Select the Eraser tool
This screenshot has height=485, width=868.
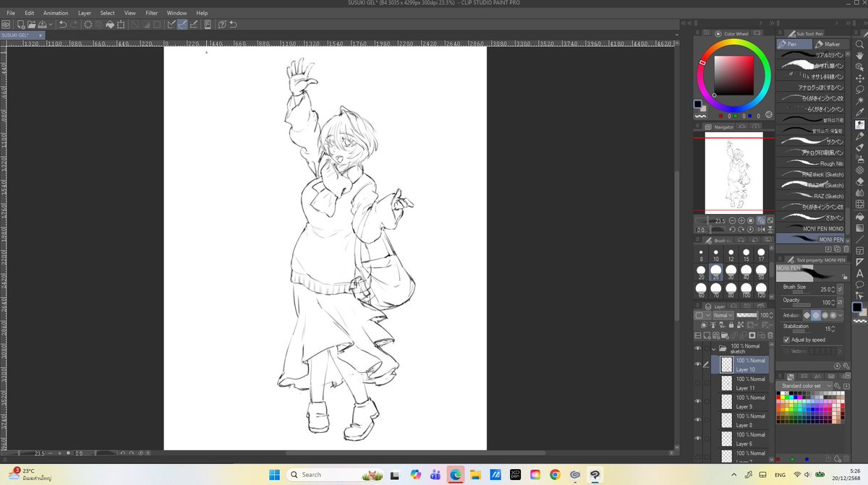pyautogui.click(x=859, y=181)
